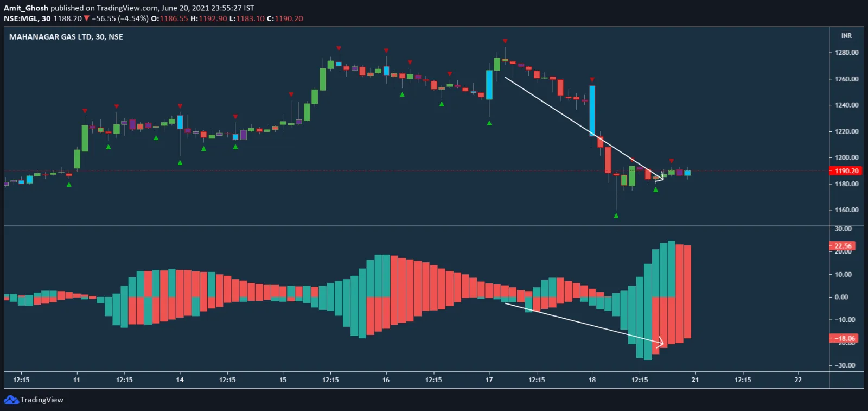The image size is (868, 411).
Task: Click the TradingView cloud logo icon
Action: (11, 400)
